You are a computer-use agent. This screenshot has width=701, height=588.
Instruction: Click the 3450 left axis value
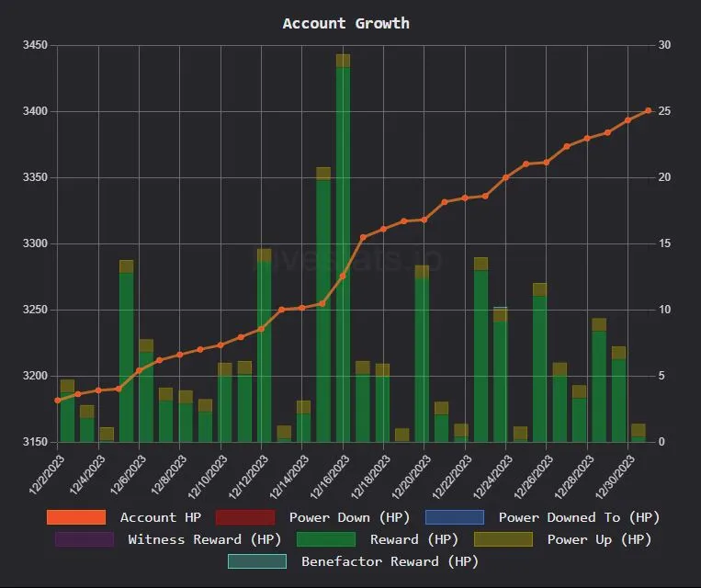35,45
